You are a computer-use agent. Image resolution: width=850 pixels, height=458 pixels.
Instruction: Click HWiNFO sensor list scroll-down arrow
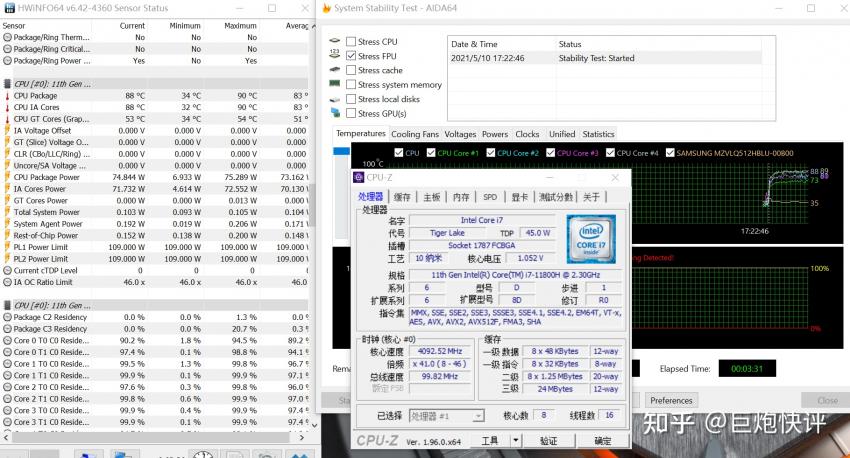[313, 426]
